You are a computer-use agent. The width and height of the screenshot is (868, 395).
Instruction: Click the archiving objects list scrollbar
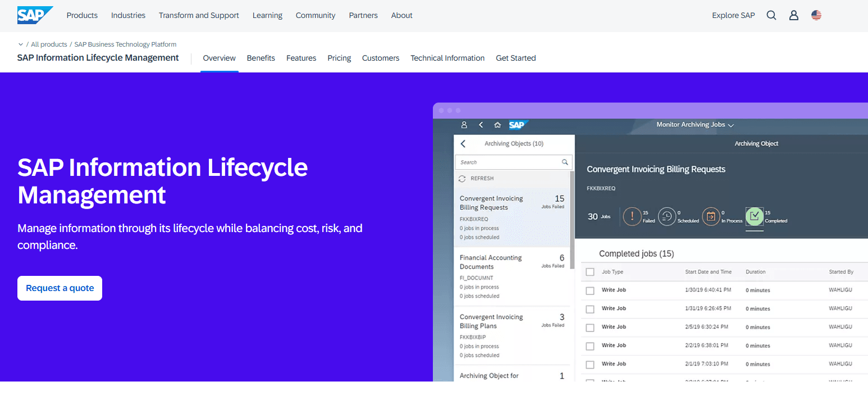click(x=573, y=219)
